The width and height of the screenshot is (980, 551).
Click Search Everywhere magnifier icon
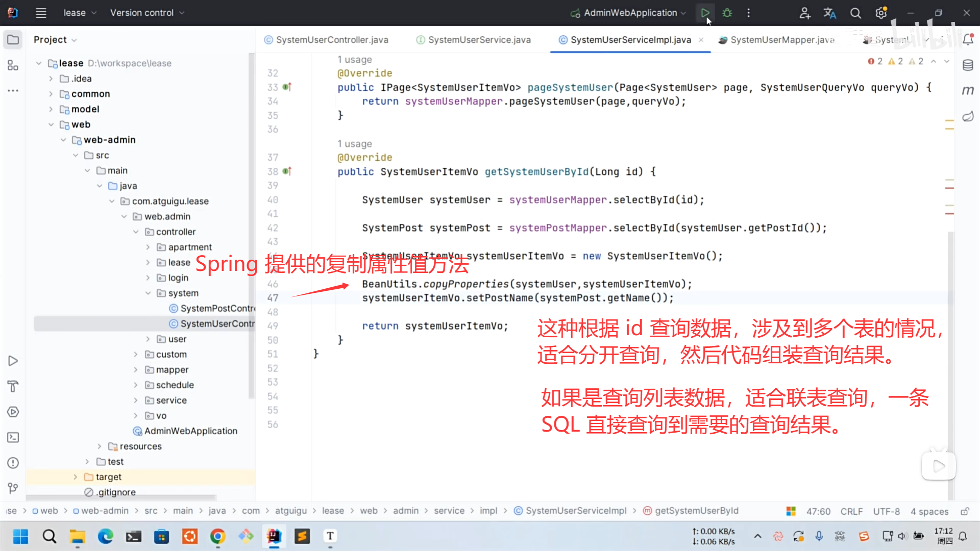tap(855, 13)
